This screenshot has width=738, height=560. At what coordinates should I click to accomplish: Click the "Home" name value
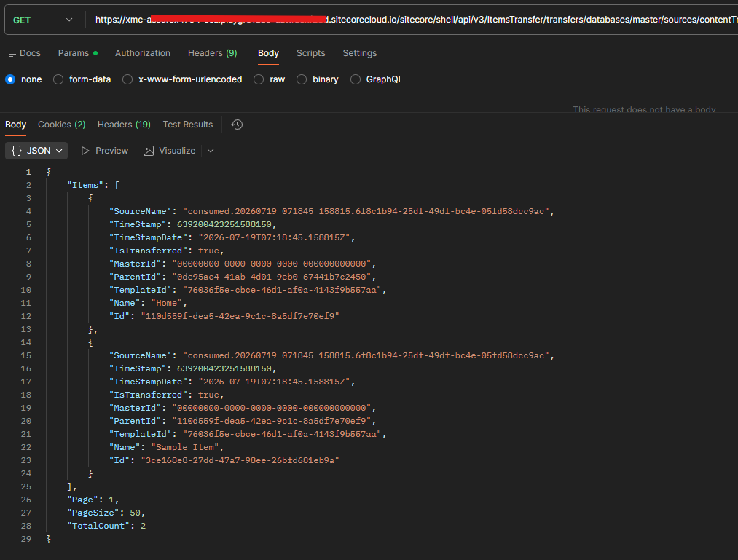(166, 304)
